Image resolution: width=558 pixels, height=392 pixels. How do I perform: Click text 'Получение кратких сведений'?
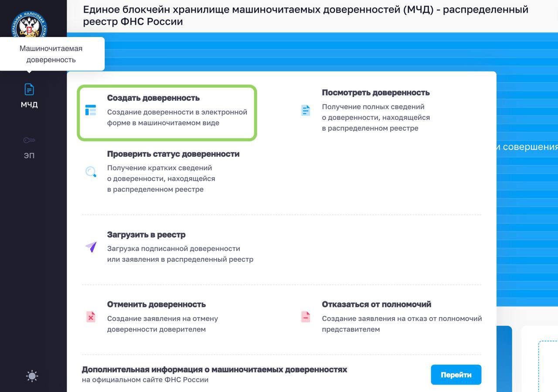(160, 168)
